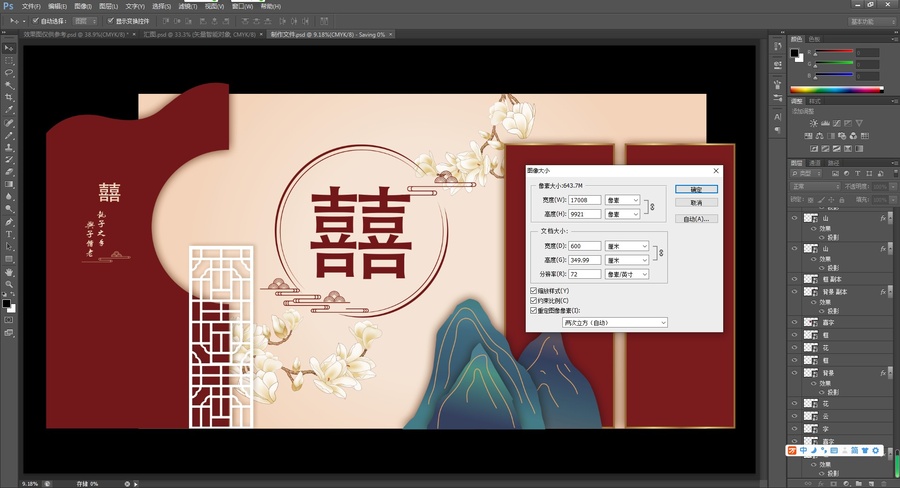Toggle the 自动选择 checkbox in options bar
This screenshot has height=488, width=900.
coord(36,21)
